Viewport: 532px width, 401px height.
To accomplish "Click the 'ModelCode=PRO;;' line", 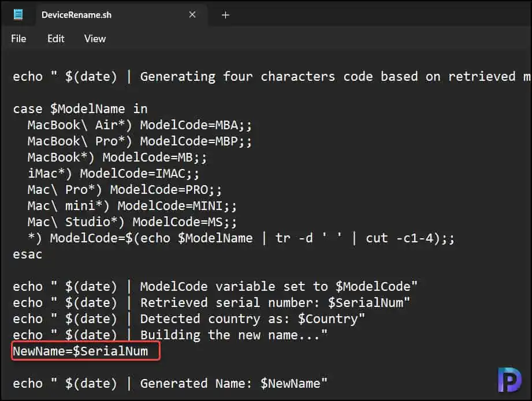I will (125, 190).
